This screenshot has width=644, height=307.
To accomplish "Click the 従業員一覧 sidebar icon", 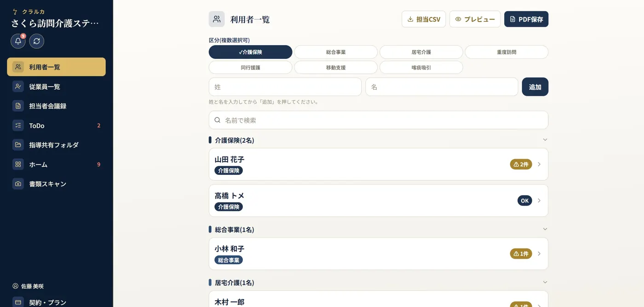I will coord(18,87).
